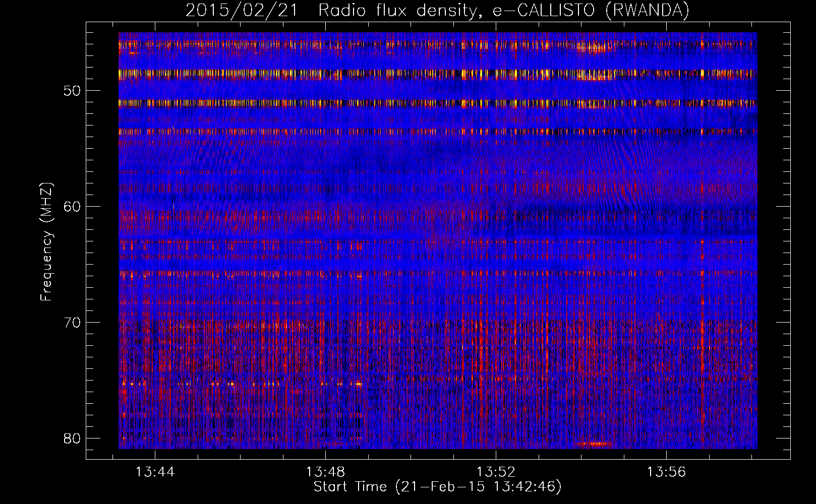Click the 2015/02/21 date in the plot title
Screen dimensions: 816x504
pos(242,11)
